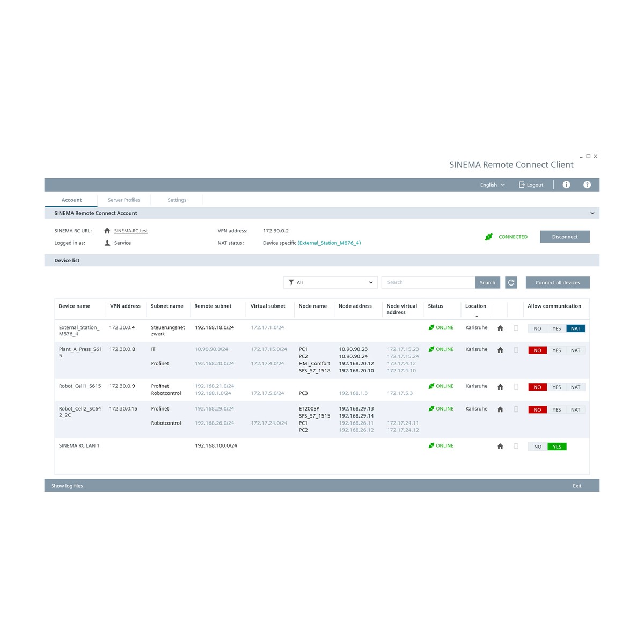Click home icon for Robot_Cell2_SC642_2C row
This screenshot has height=644, width=644.
point(500,409)
